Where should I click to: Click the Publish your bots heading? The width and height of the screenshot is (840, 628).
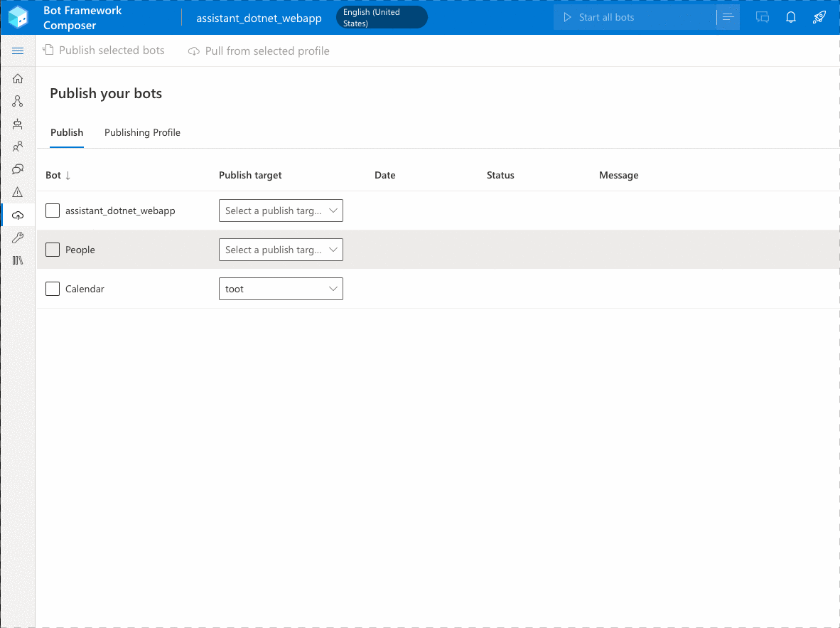[106, 93]
